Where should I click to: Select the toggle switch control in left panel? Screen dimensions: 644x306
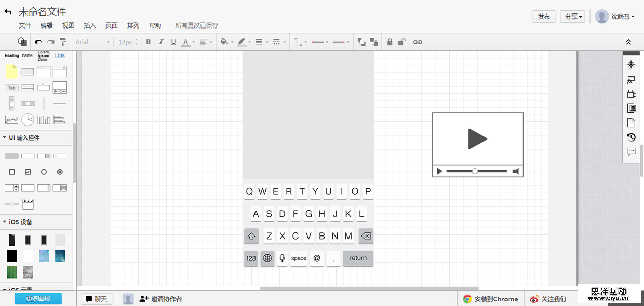(11, 203)
